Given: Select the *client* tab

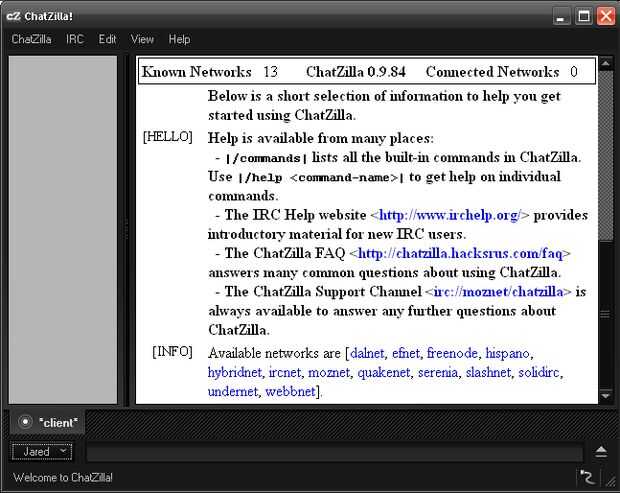Looking at the screenshot, I should [x=48, y=422].
